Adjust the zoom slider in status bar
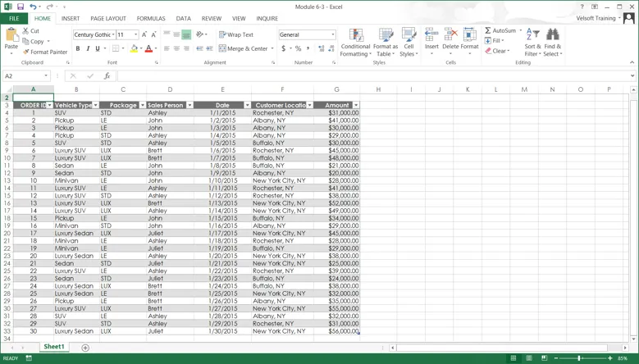The height and width of the screenshot is (364, 639). coord(580,358)
